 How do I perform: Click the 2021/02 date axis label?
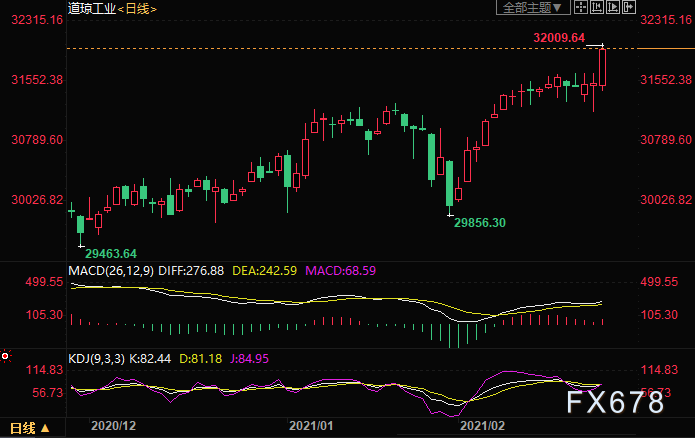[x=482, y=426]
